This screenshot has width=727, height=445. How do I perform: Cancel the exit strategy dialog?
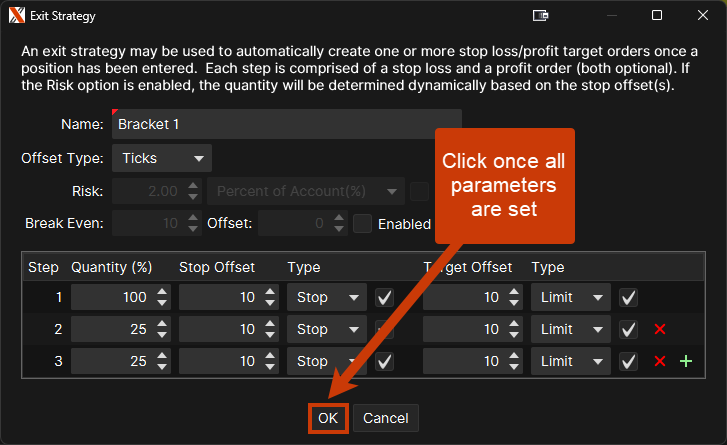tap(385, 417)
